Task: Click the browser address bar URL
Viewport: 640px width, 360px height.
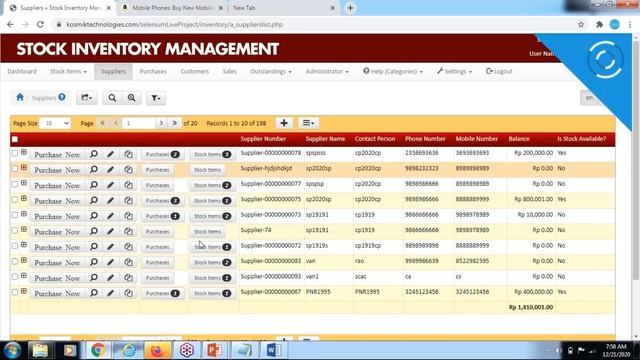Action: point(175,24)
